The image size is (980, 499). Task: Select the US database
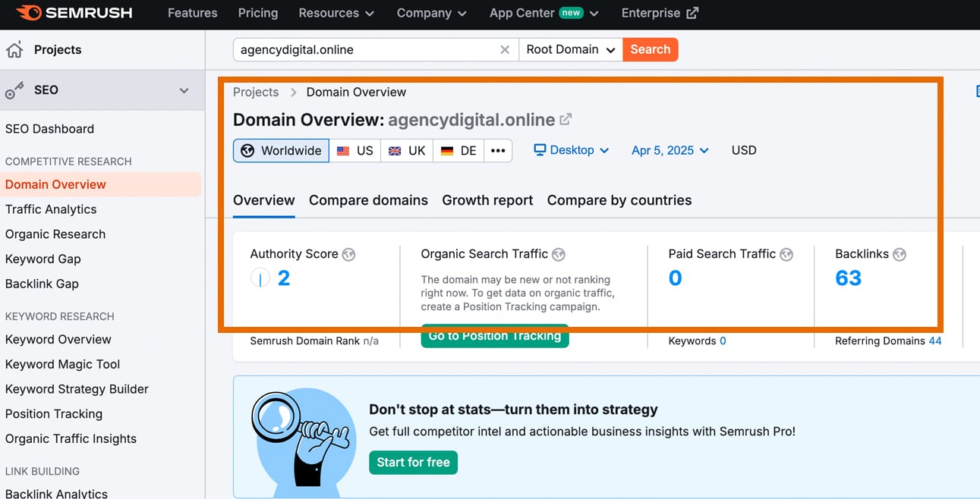(x=355, y=150)
